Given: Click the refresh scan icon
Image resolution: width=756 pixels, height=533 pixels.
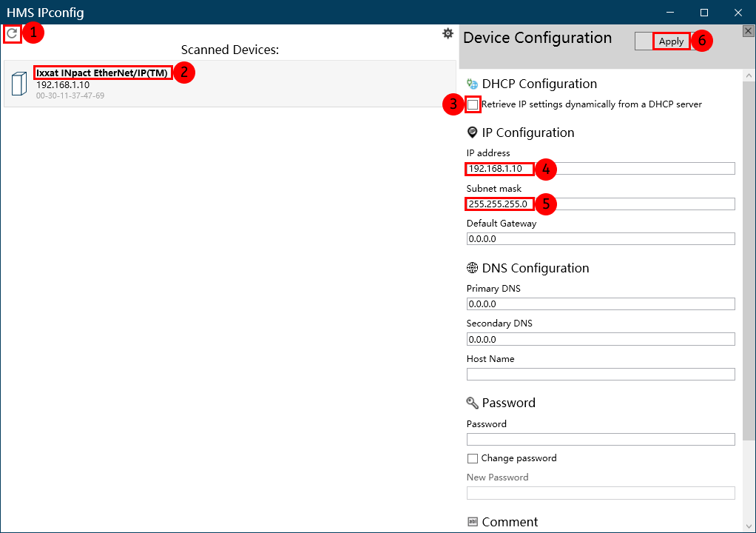Looking at the screenshot, I should click(x=12, y=33).
